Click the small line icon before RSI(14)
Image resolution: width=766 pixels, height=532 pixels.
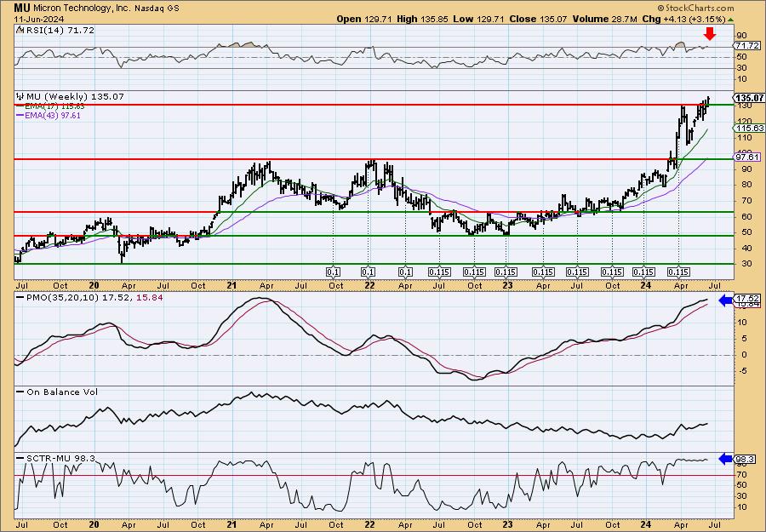(x=20, y=30)
